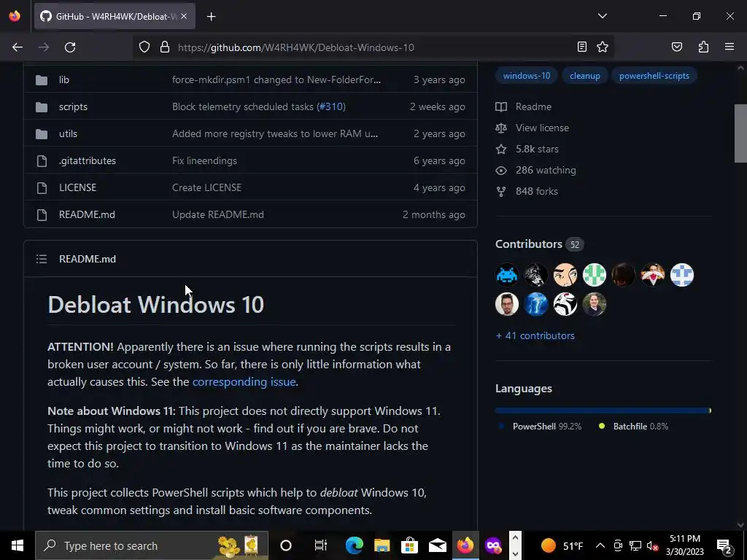Open Task View on the taskbar
This screenshot has width=747, height=560.
tap(321, 545)
